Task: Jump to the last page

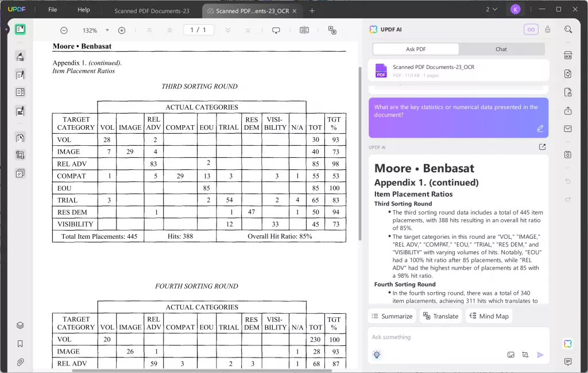Action: pyautogui.click(x=248, y=30)
